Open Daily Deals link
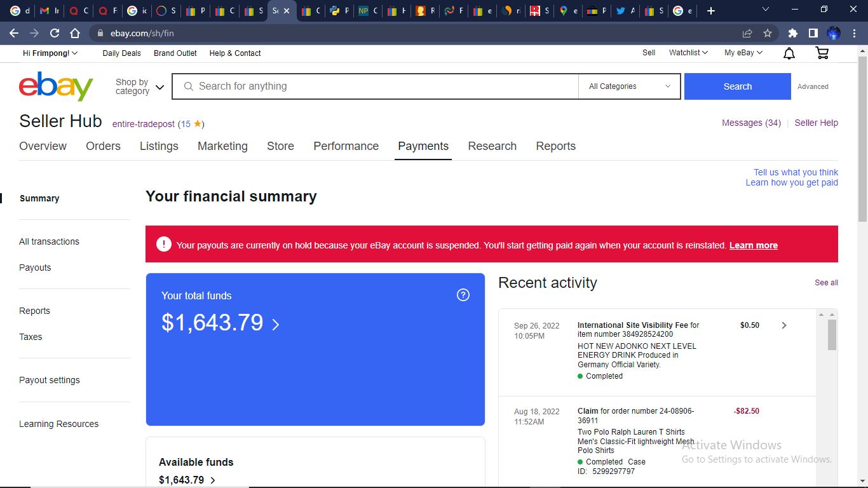This screenshot has height=488, width=868. (x=122, y=53)
